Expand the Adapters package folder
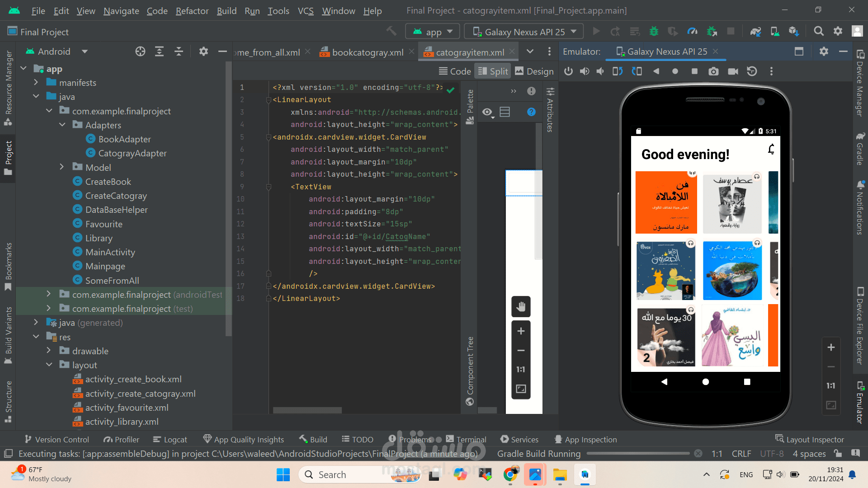This screenshot has height=488, width=868. (62, 125)
